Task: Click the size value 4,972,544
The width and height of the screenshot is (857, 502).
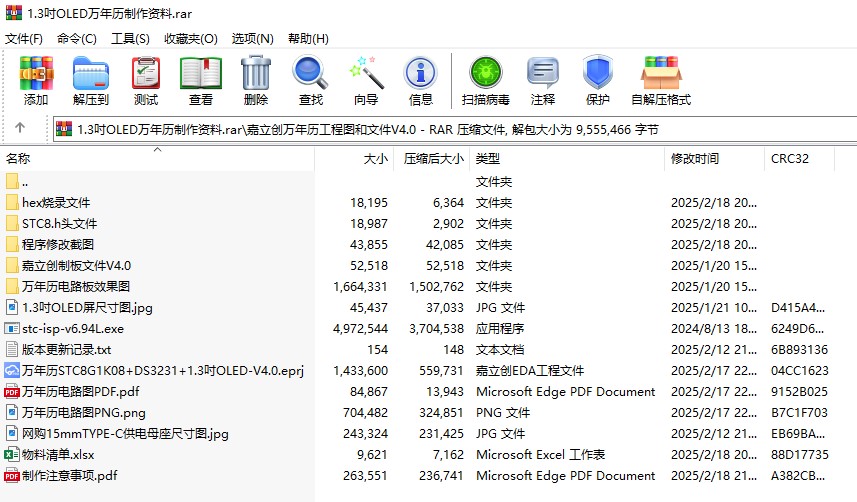Action: click(x=360, y=329)
